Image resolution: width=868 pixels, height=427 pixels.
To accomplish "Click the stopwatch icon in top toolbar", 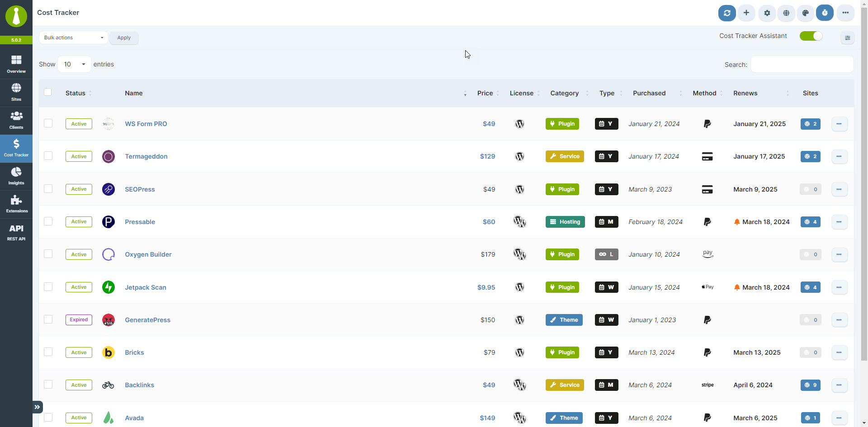I will coord(825,13).
